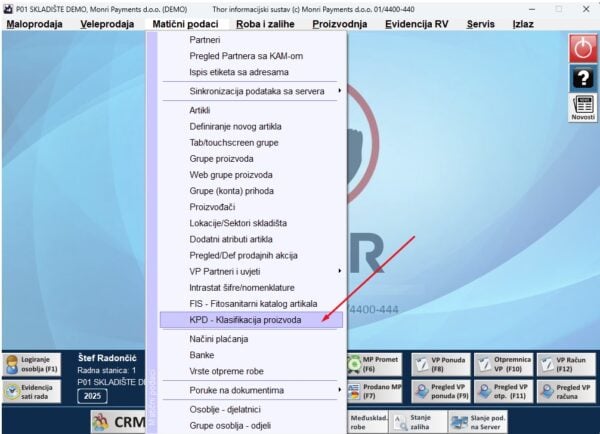This screenshot has height=434, width=600.
Task: Expand Sinkronizacija podataka sa servera submenu
Action: [263, 91]
